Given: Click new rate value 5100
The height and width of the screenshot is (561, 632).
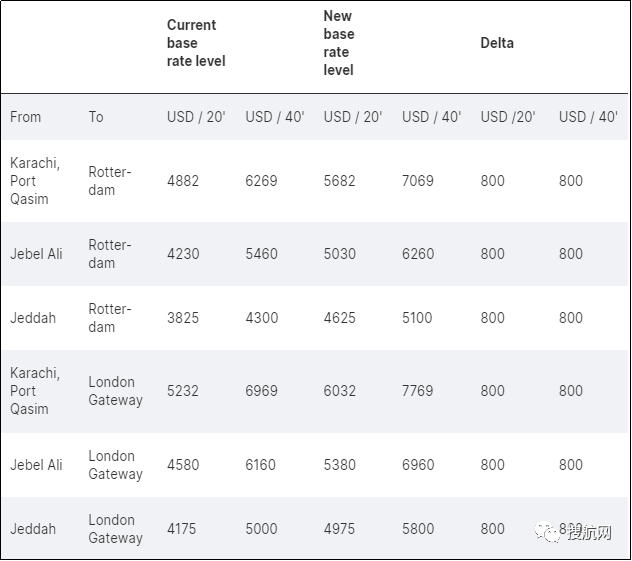Looking at the screenshot, I should pyautogui.click(x=417, y=318).
